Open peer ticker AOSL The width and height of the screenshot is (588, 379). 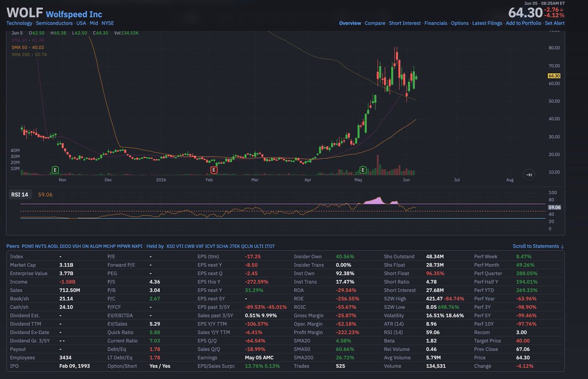click(53, 246)
